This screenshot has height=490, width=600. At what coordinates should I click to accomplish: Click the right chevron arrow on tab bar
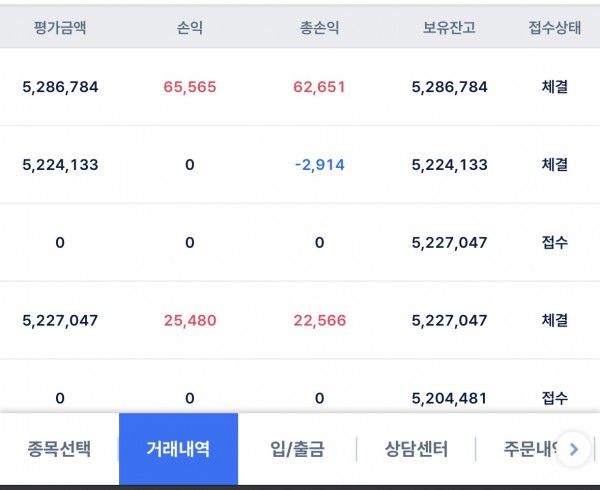point(573,449)
